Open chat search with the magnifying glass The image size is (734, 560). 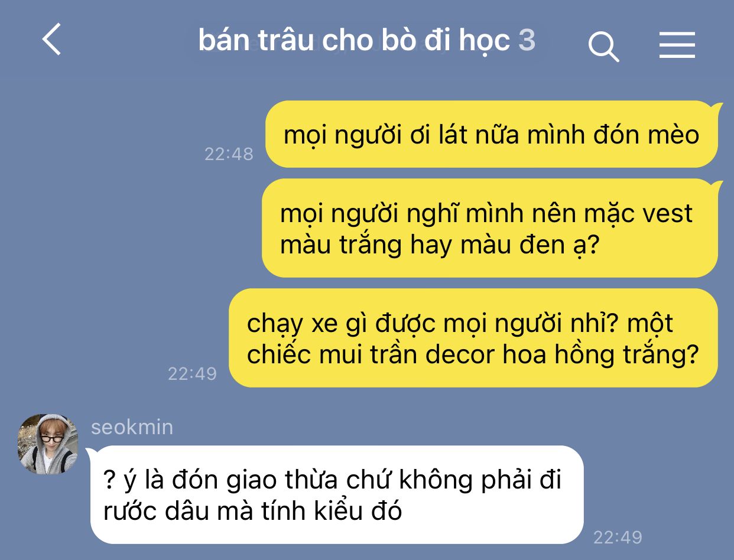(x=603, y=46)
